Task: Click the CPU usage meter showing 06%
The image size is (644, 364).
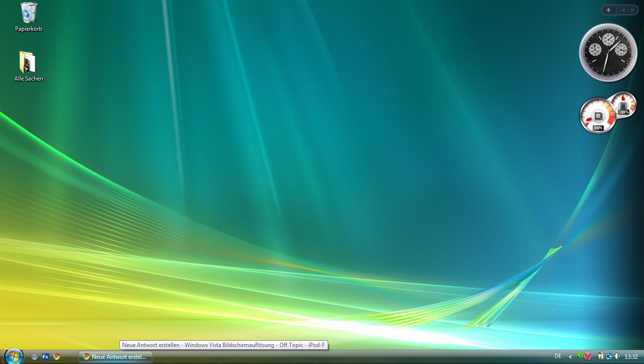Action: [x=598, y=116]
